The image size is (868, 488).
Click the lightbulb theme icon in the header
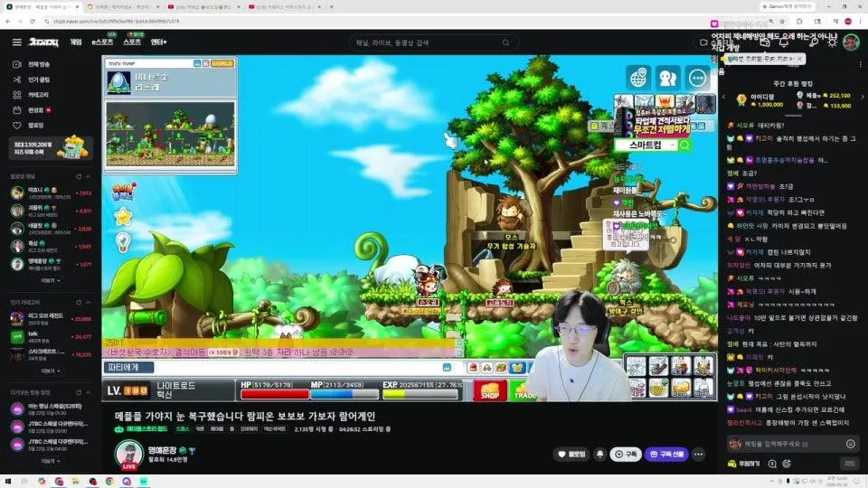click(x=832, y=42)
